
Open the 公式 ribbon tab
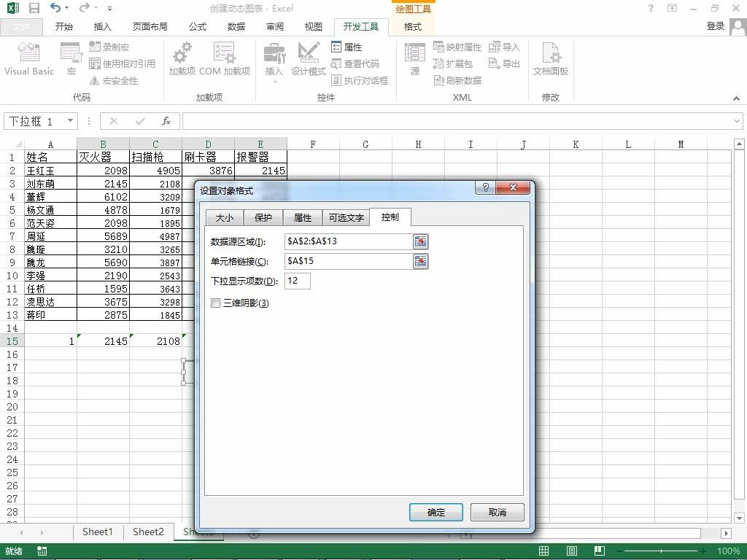click(197, 27)
